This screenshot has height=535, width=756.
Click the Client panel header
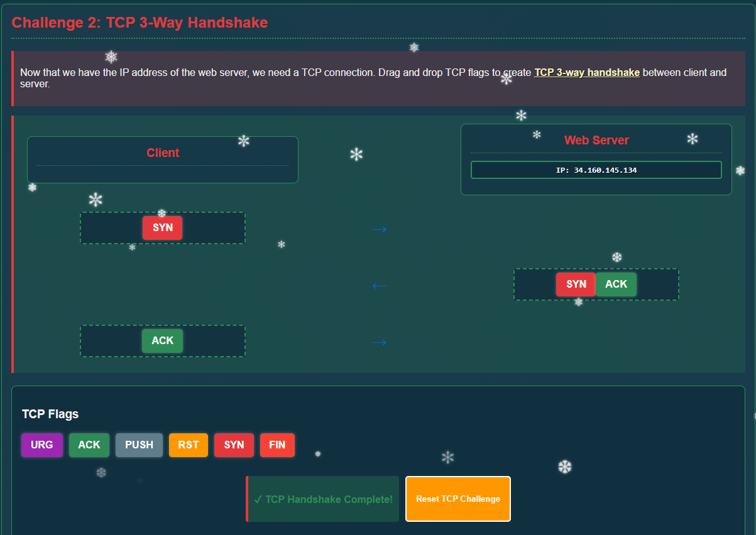(x=162, y=153)
